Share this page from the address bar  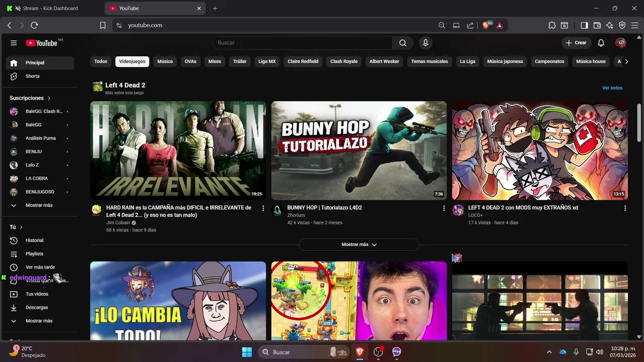click(470, 25)
